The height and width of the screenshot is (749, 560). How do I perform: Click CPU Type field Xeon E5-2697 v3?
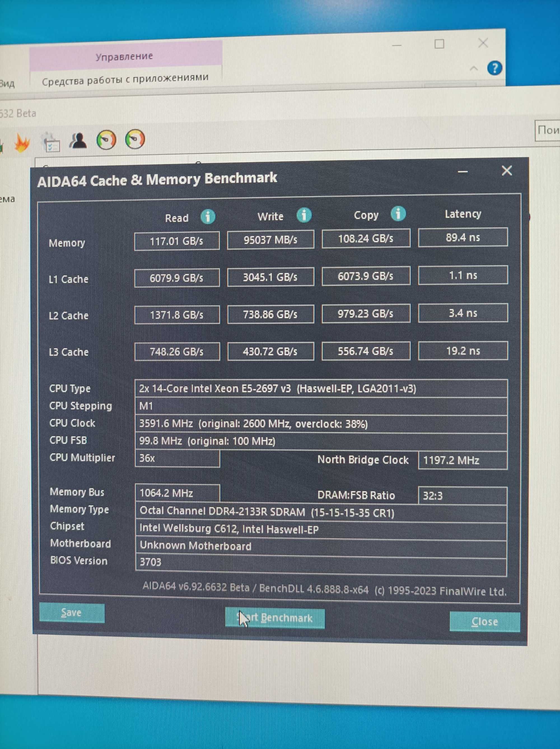point(321,389)
